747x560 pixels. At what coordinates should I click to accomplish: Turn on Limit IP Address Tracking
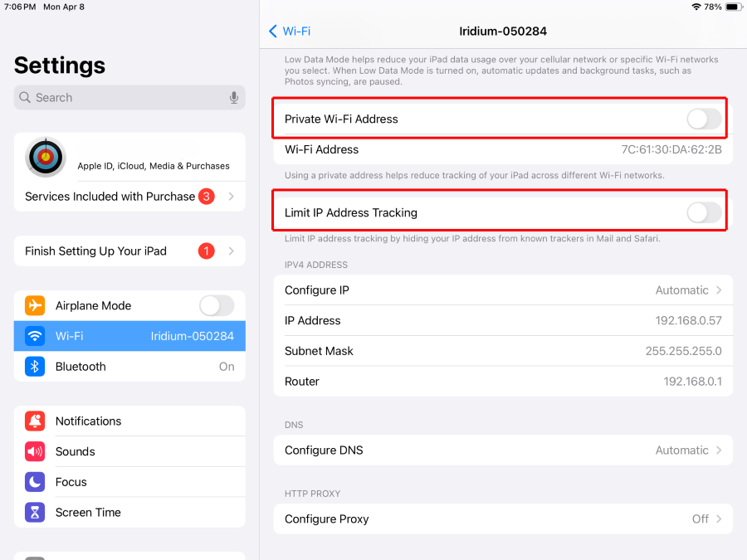703,213
